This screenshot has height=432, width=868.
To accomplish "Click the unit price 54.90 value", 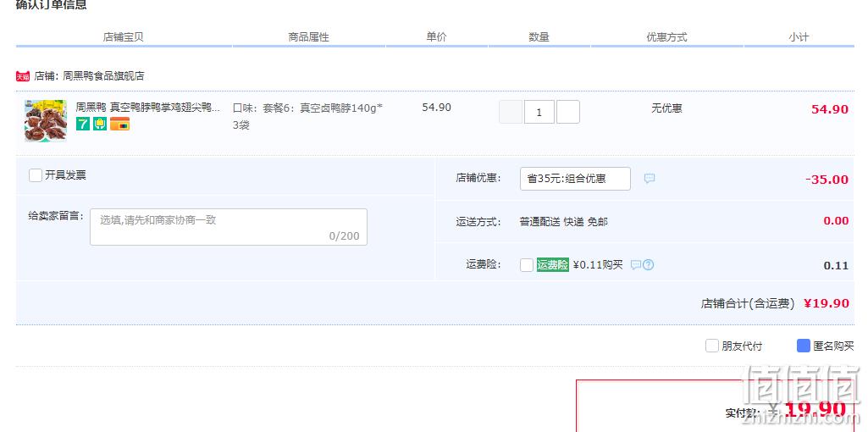I will pos(436,108).
